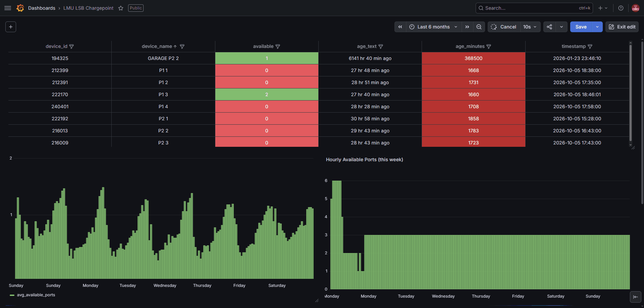This screenshot has width=644, height=308.
Task: Click the table vertical scrollbar
Action: pos(631,93)
